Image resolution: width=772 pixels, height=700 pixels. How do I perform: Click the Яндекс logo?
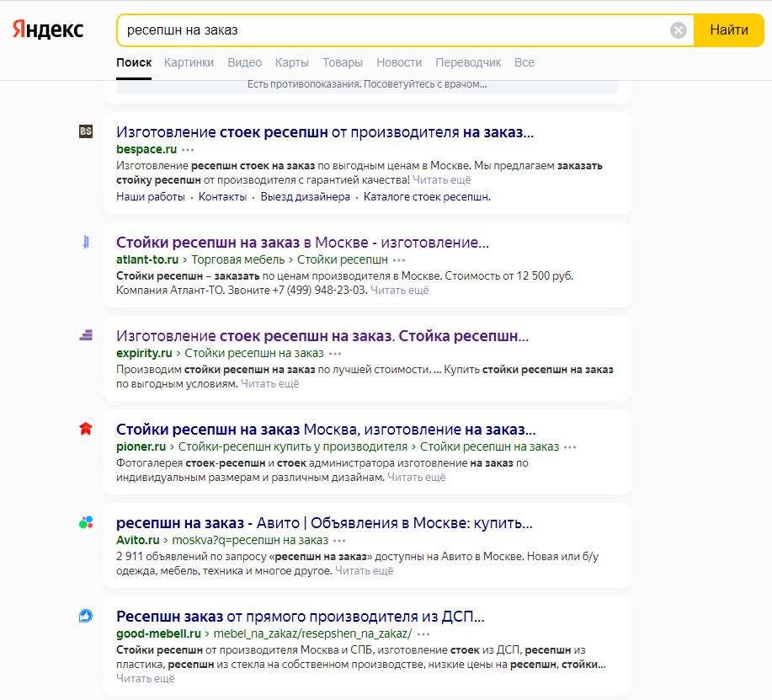[x=48, y=29]
